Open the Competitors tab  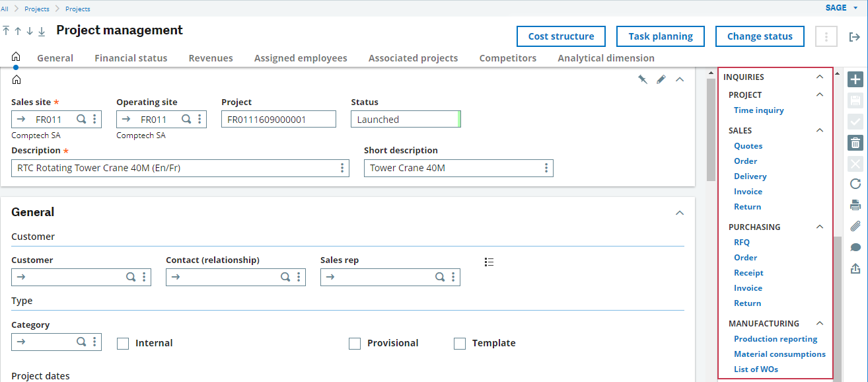pos(508,58)
